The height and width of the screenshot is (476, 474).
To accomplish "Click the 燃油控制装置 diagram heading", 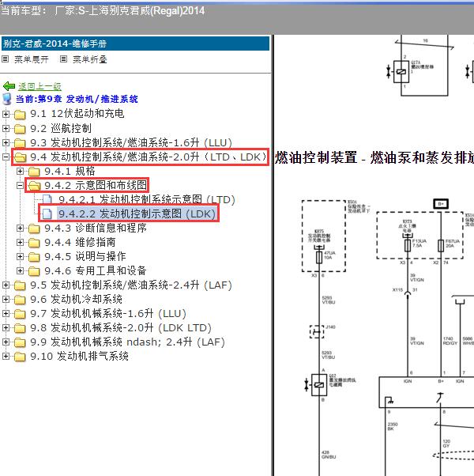I will (x=374, y=158).
